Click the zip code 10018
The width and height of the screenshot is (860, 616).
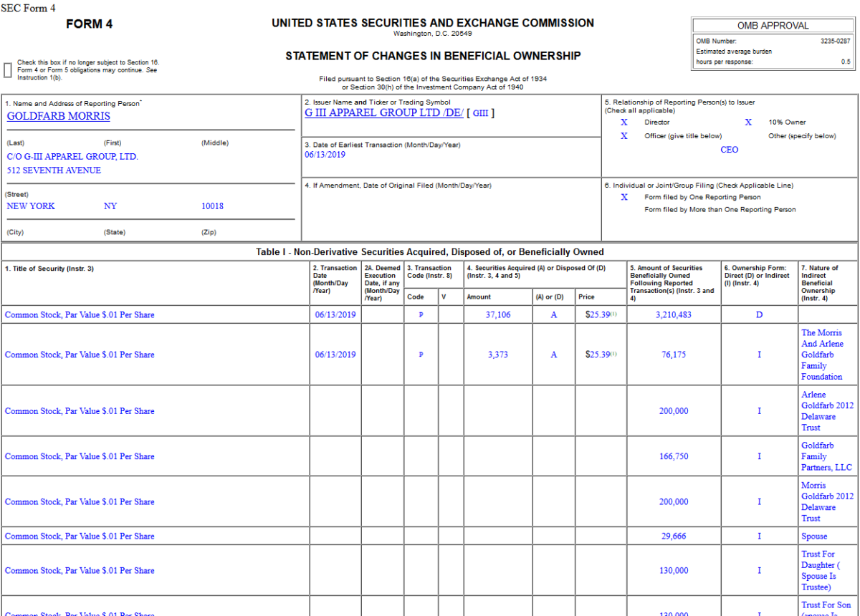(212, 206)
